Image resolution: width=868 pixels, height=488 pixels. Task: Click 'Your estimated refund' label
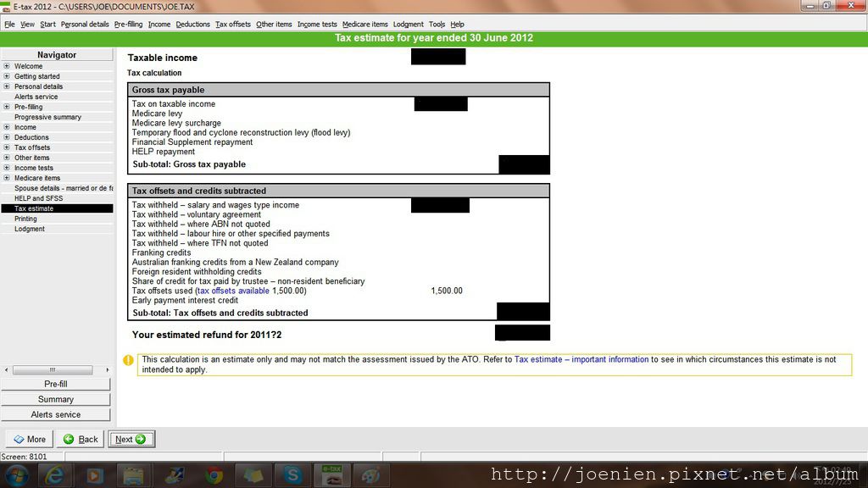pos(207,335)
